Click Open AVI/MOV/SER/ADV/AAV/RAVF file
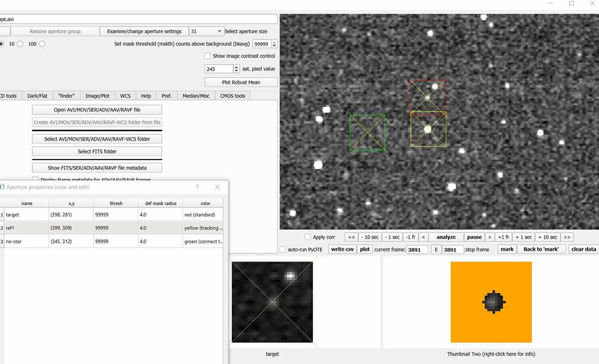 (97, 110)
